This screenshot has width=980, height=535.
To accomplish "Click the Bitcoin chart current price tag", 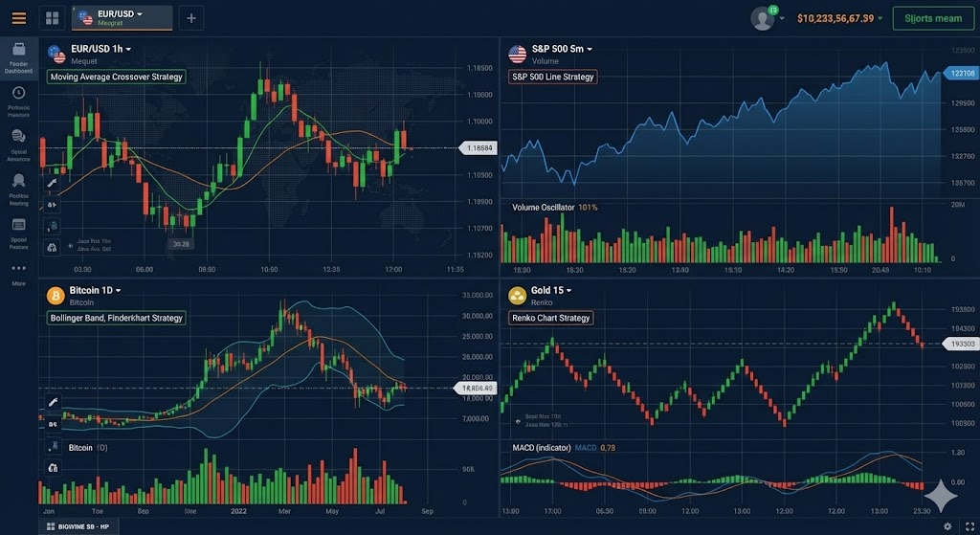I will point(477,389).
